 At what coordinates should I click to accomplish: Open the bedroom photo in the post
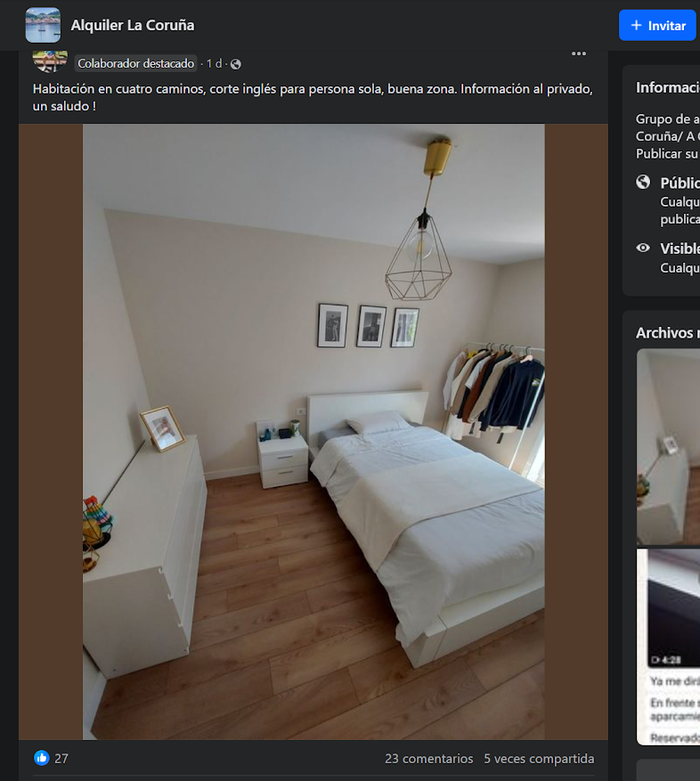[x=313, y=431]
